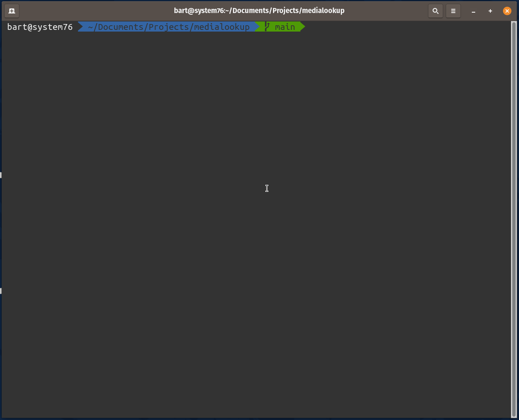This screenshot has width=519, height=420.
Task: Click the git branch icon in prompt
Action: [267, 27]
